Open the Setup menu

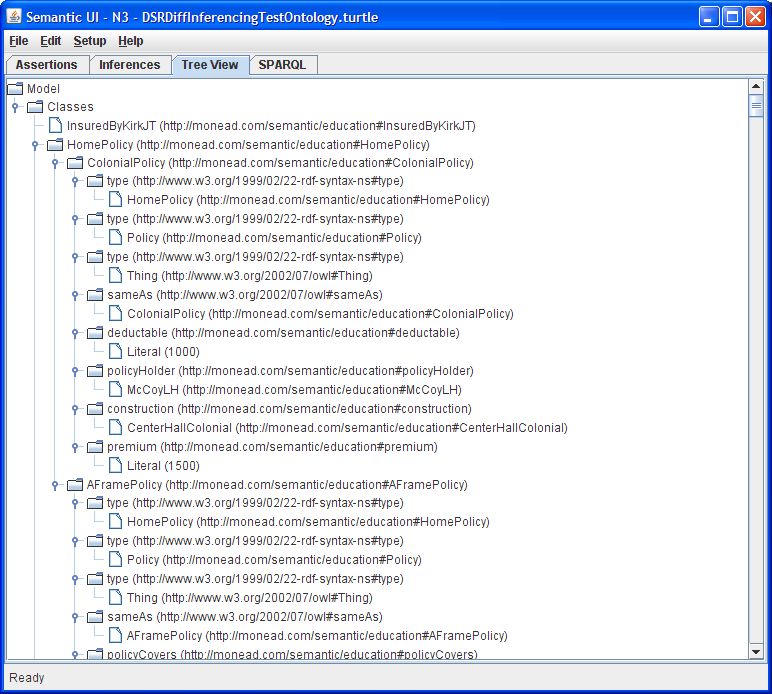click(90, 41)
